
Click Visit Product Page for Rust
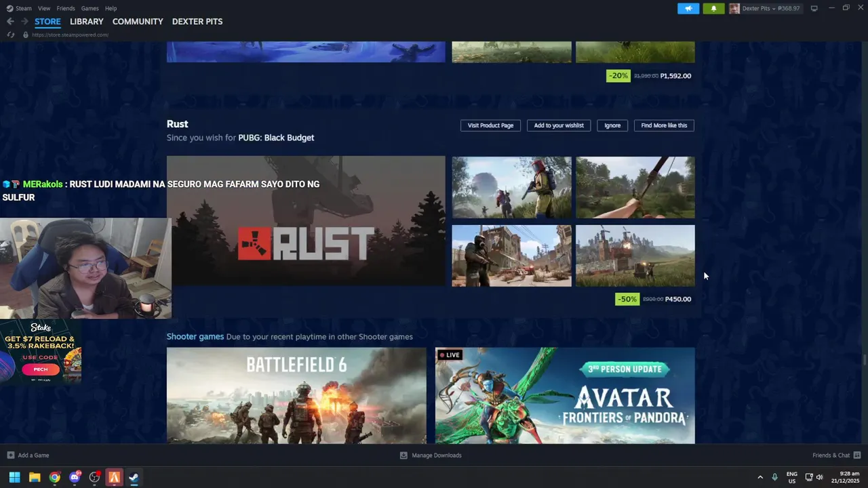click(490, 125)
